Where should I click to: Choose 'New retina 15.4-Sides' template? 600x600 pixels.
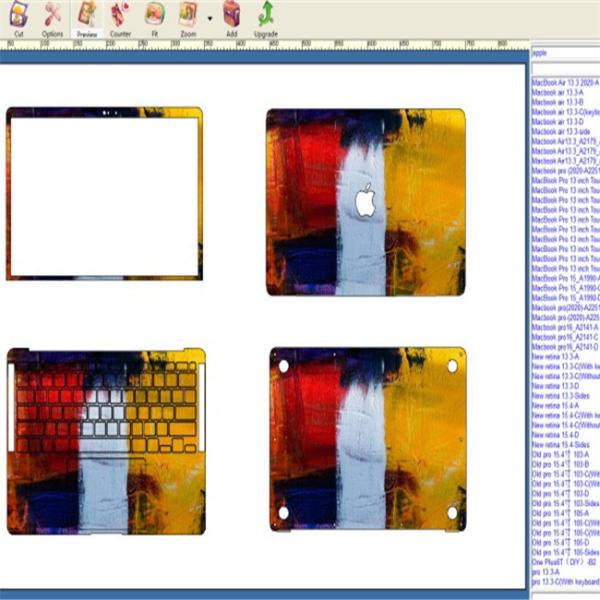[560, 445]
